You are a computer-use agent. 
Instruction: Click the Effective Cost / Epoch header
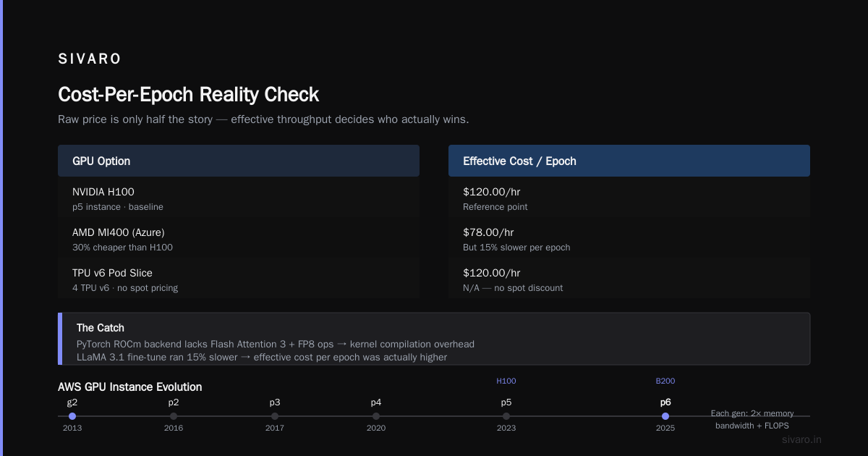pyautogui.click(x=629, y=161)
